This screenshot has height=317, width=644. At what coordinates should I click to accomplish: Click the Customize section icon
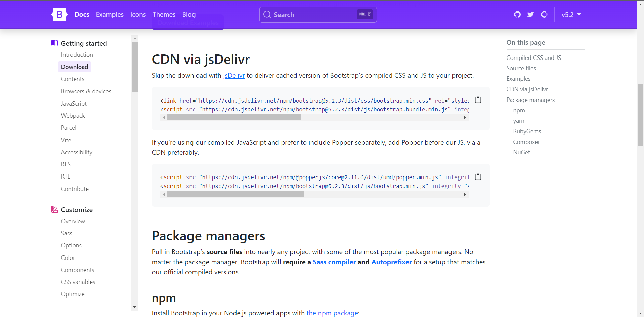(x=54, y=209)
